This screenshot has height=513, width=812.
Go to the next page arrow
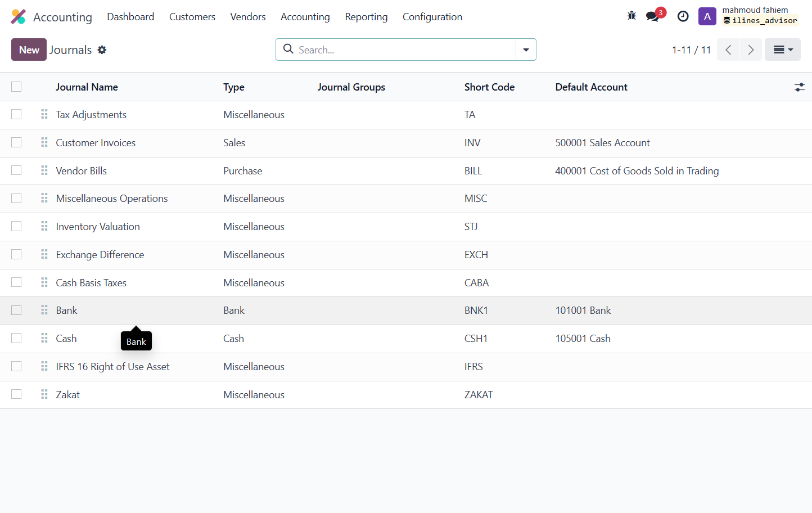(x=751, y=49)
